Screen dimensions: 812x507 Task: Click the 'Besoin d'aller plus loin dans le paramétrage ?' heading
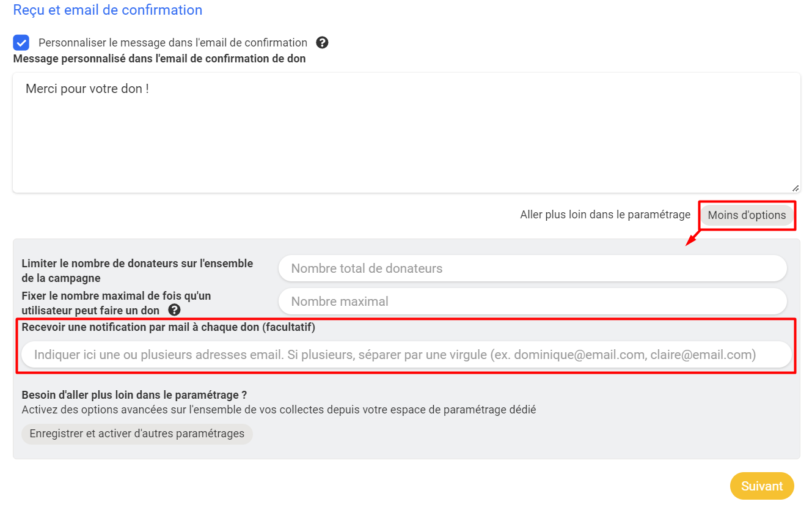(134, 395)
